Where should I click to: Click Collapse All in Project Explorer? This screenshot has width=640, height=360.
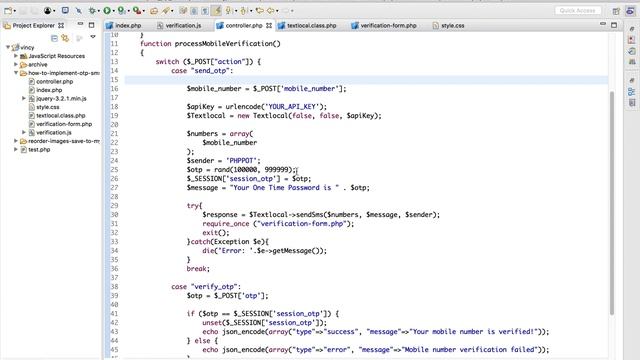(x=54, y=38)
